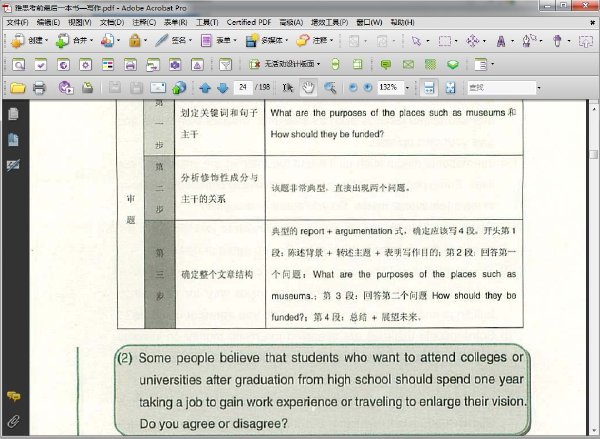This screenshot has height=439, width=600.
Task: Open the 编辑(E) menu
Action: coord(48,23)
